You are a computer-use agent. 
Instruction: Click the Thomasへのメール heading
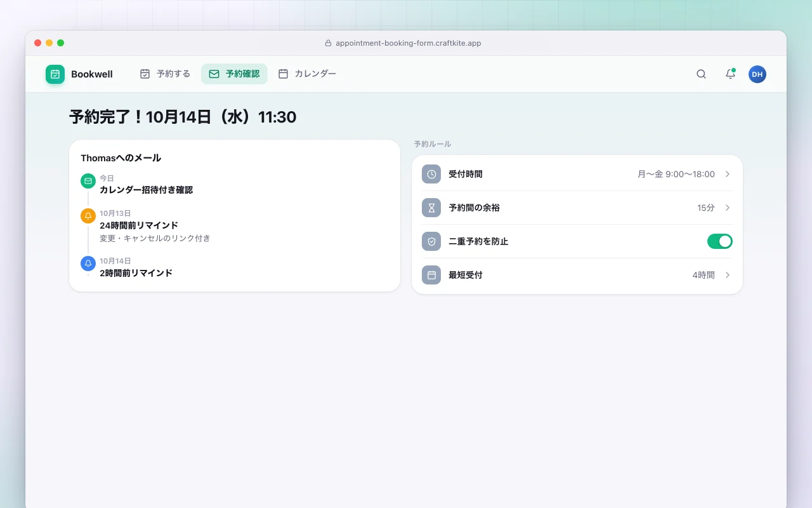click(121, 158)
